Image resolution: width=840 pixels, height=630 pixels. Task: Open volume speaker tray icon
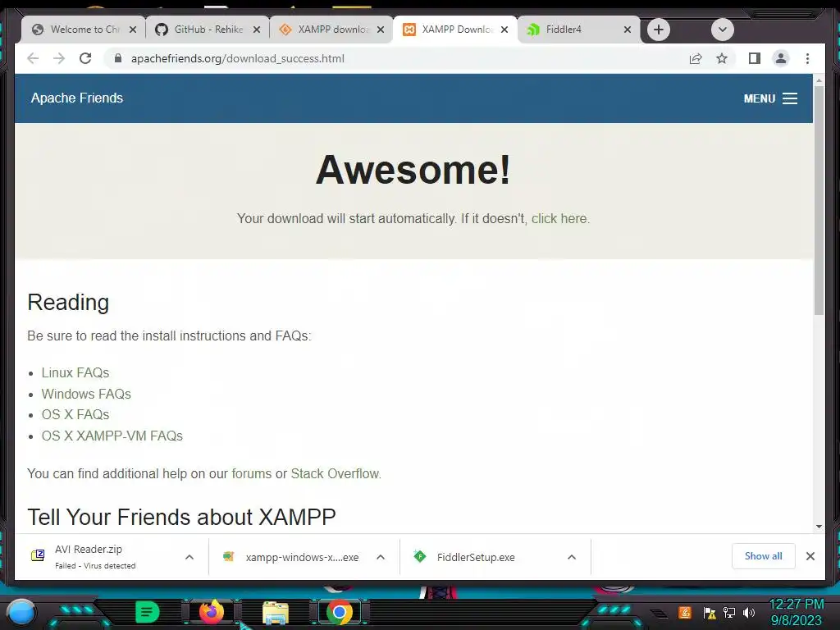click(x=748, y=612)
